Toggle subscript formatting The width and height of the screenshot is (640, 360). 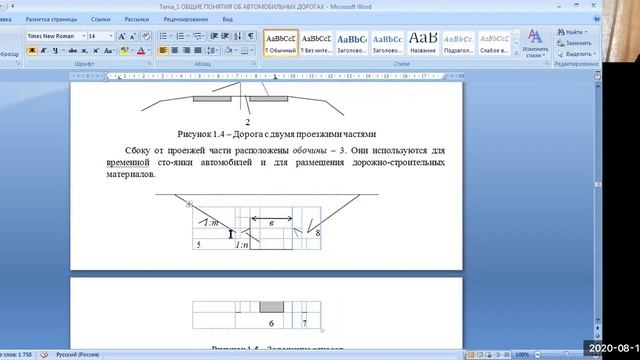pos(84,51)
